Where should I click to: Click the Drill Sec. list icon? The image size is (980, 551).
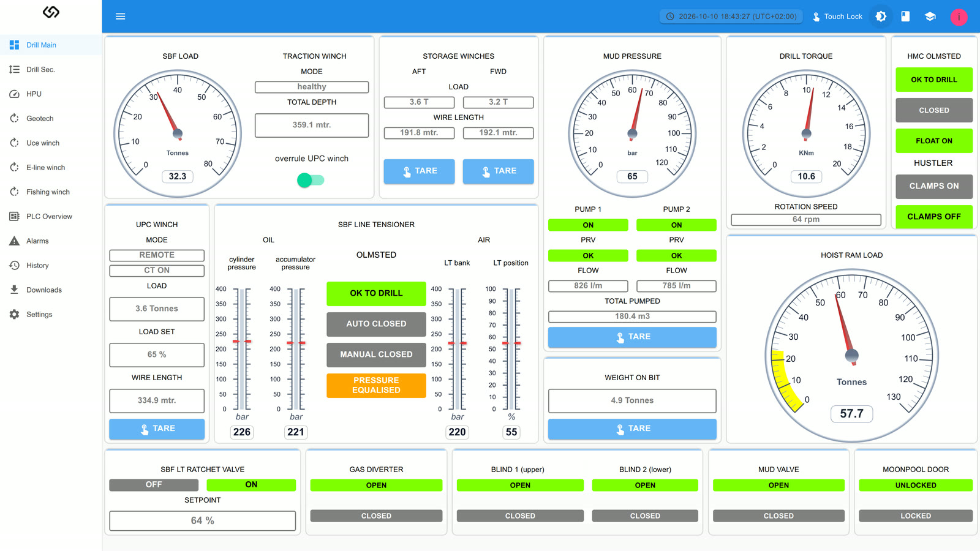(x=14, y=69)
